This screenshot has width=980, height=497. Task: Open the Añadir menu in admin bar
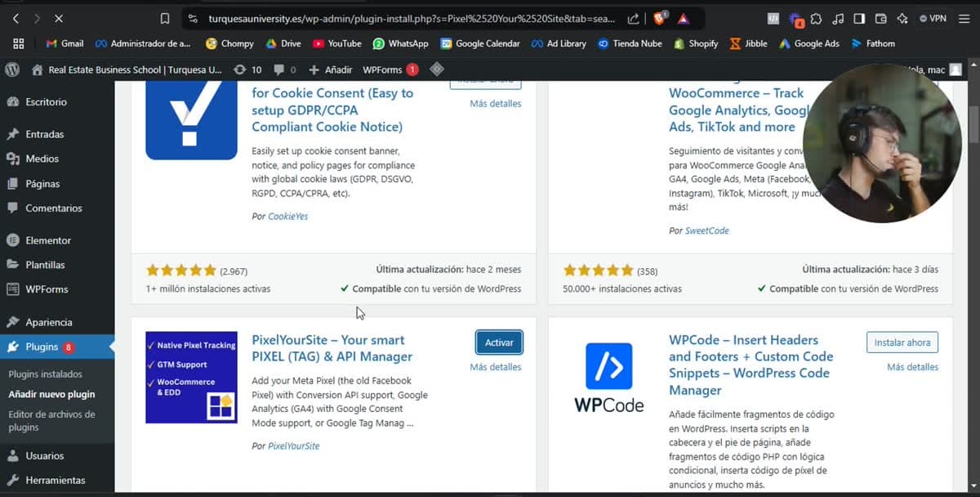click(x=331, y=69)
